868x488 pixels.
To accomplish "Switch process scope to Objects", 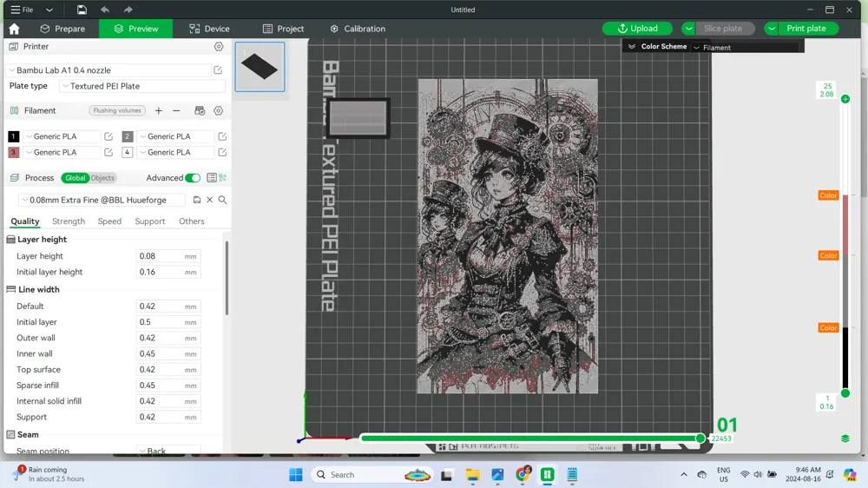I will tap(102, 178).
